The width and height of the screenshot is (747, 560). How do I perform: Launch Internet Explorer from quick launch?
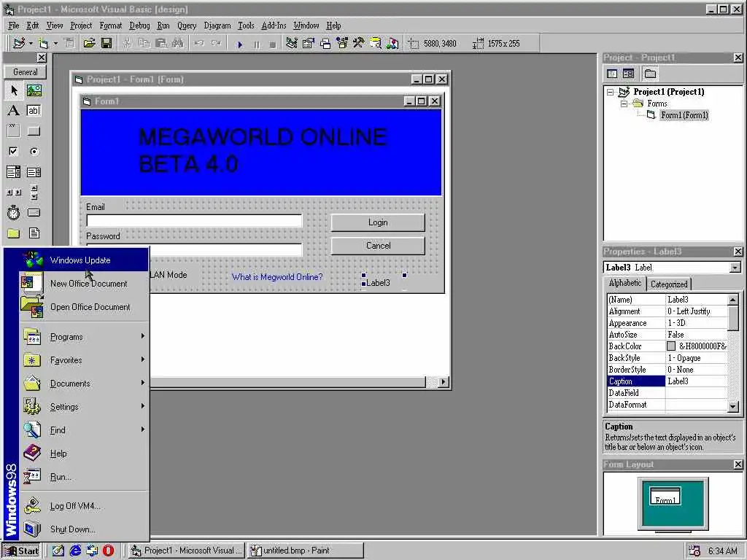tap(75, 551)
